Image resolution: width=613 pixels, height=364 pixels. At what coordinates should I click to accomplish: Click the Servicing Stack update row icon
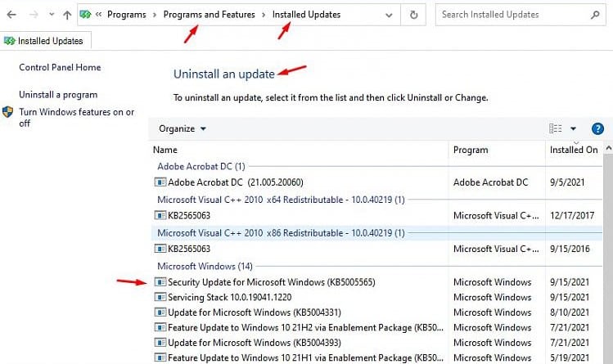pyautogui.click(x=160, y=297)
